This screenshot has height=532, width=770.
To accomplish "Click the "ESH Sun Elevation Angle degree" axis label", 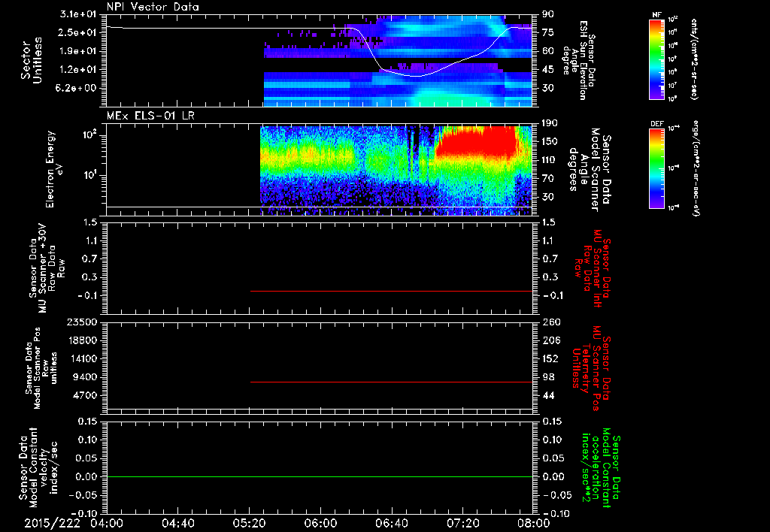I will click(580, 60).
